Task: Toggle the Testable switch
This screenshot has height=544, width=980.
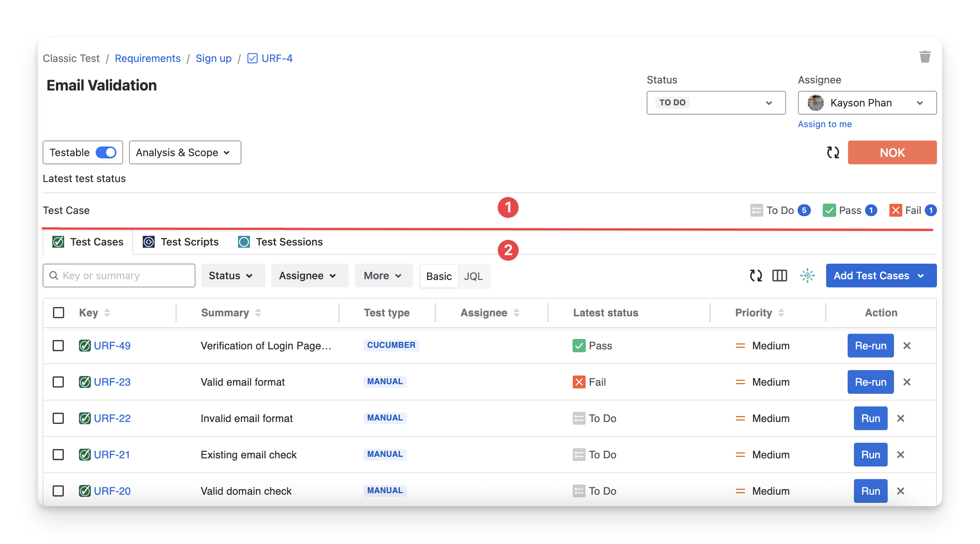Action: pyautogui.click(x=106, y=152)
